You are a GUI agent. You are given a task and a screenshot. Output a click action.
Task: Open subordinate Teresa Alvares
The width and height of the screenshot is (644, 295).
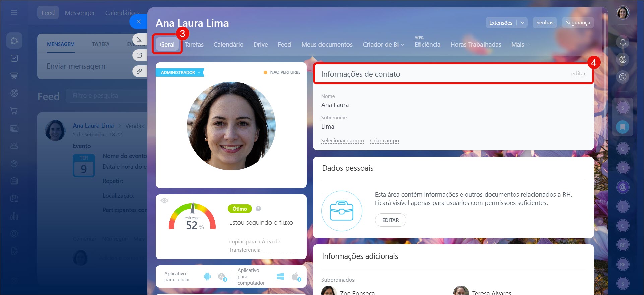(492, 293)
